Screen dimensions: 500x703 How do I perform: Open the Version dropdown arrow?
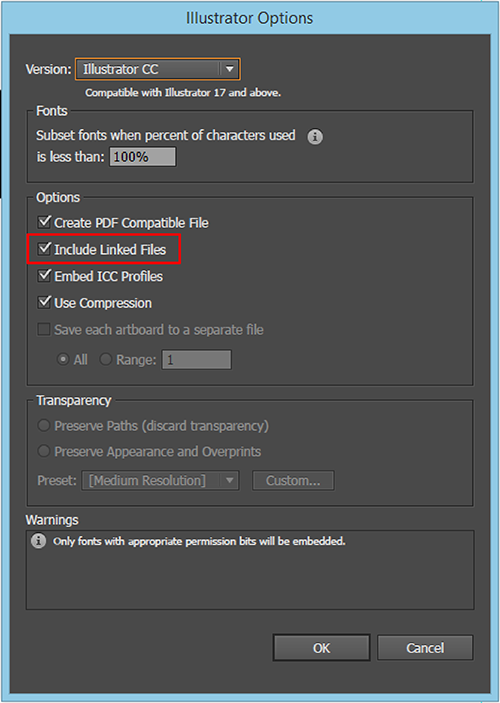coord(230,69)
